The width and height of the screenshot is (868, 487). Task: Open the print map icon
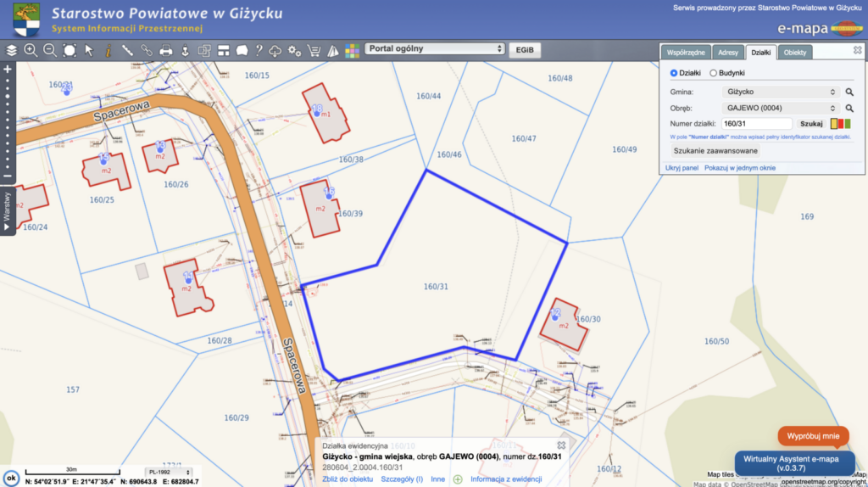[165, 50]
